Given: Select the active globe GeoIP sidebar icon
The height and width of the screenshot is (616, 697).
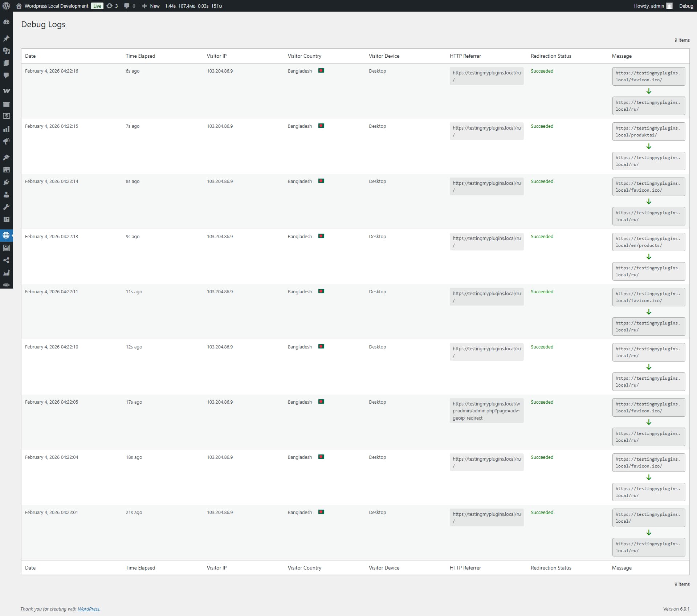Looking at the screenshot, I should coord(6,235).
